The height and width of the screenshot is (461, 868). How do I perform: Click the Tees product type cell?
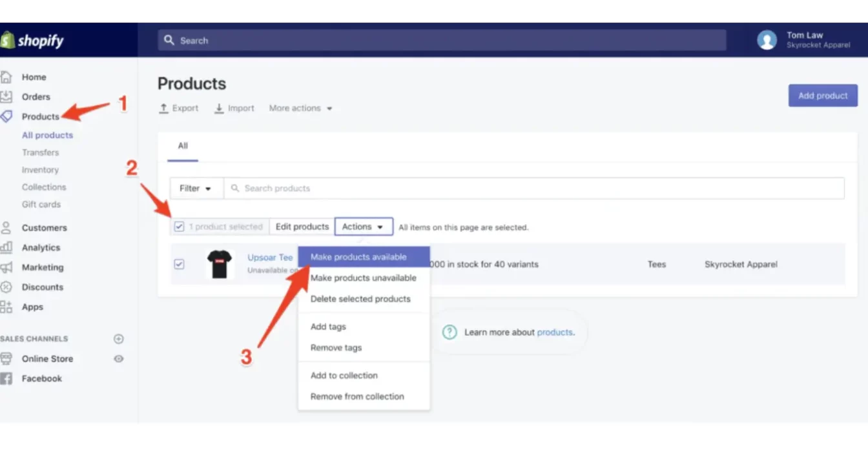(x=657, y=264)
